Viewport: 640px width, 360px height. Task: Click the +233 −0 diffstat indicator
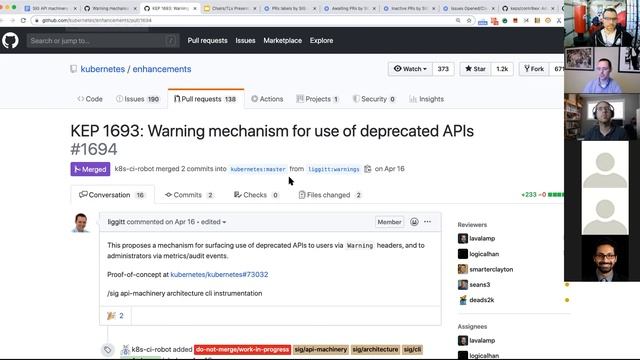[542, 195]
